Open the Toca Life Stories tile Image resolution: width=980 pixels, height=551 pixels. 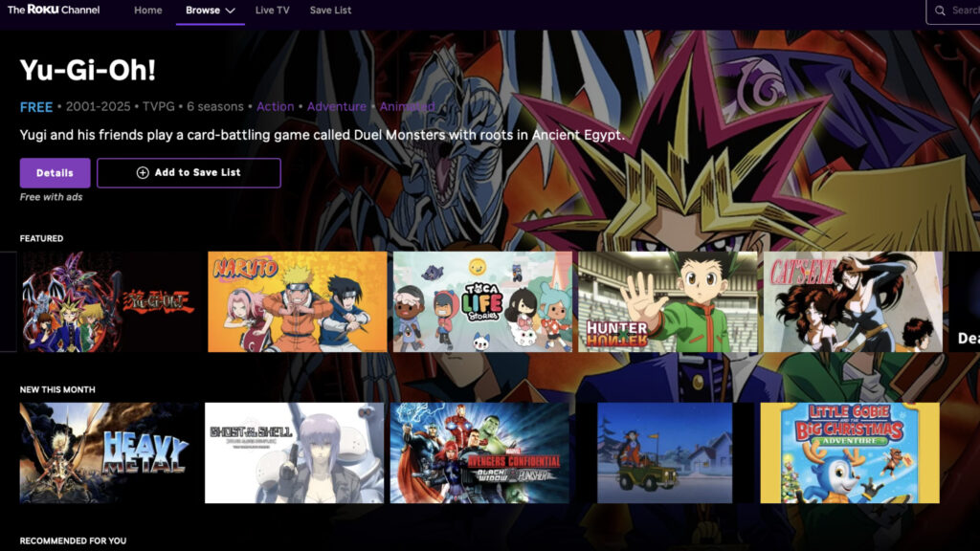tap(482, 301)
